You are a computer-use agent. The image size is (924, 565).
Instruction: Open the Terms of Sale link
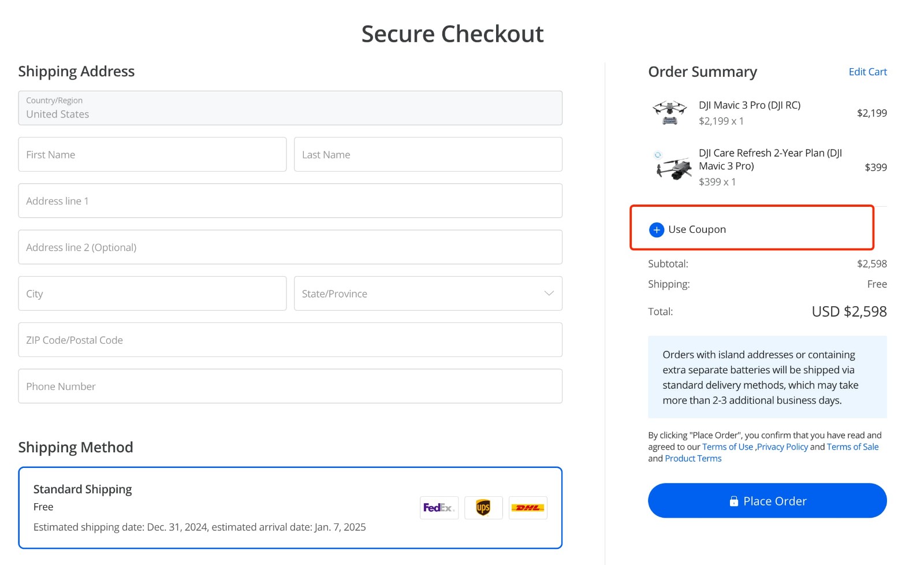853,447
